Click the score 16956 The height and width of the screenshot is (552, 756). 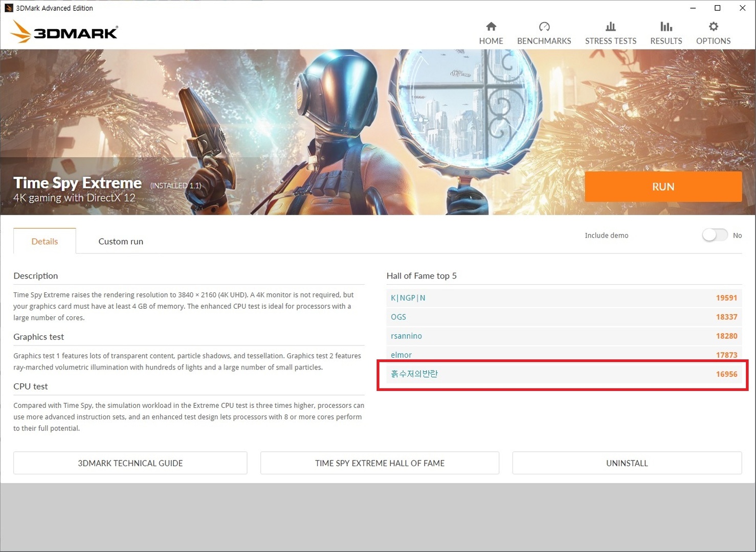tap(726, 374)
